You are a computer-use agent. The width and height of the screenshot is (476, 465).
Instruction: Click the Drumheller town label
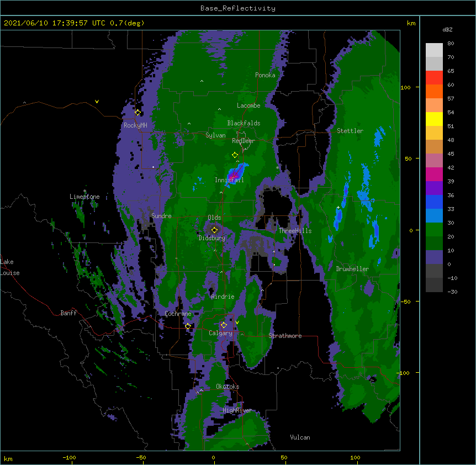(352, 269)
